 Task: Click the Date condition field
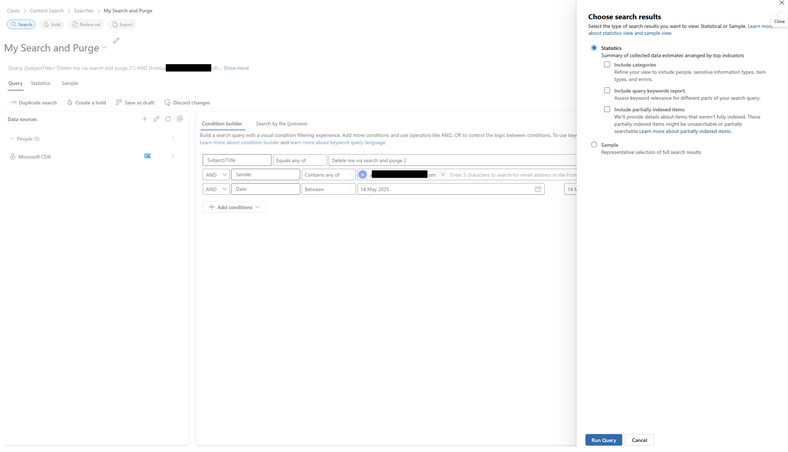coord(265,189)
